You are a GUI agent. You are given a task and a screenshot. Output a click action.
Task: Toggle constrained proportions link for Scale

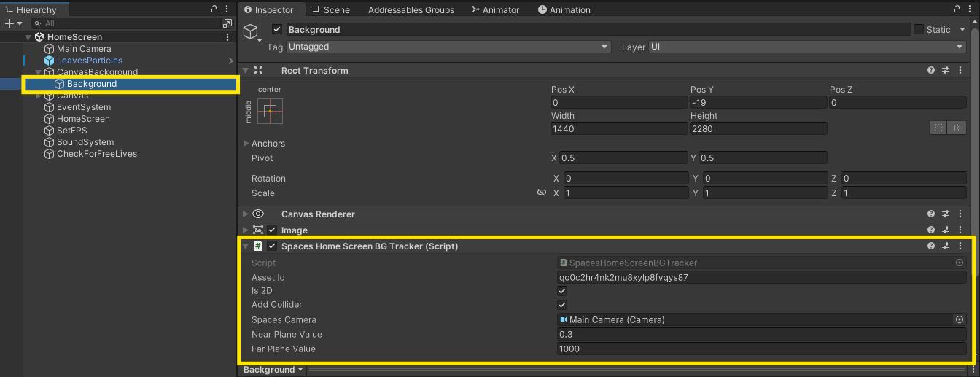point(541,193)
